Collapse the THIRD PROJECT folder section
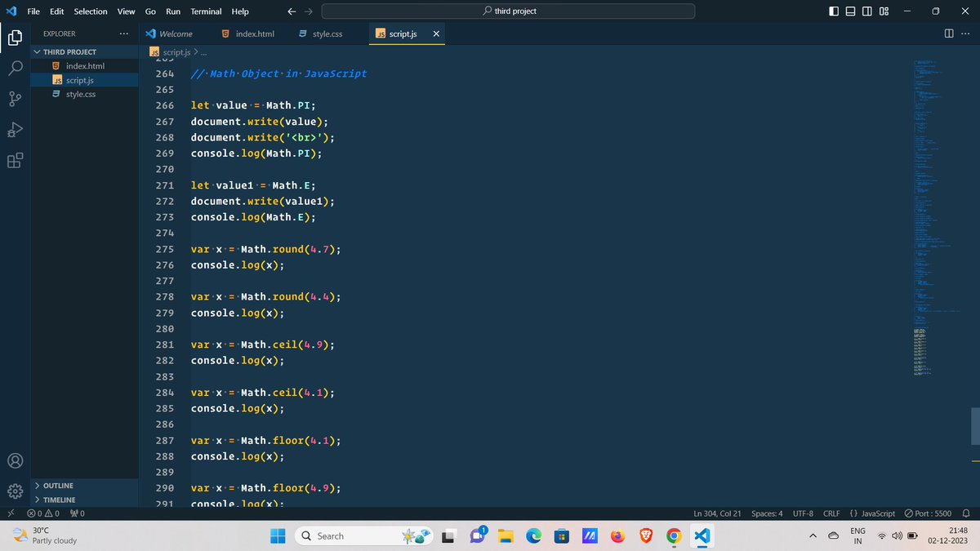This screenshot has height=551, width=980. pyautogui.click(x=86, y=51)
